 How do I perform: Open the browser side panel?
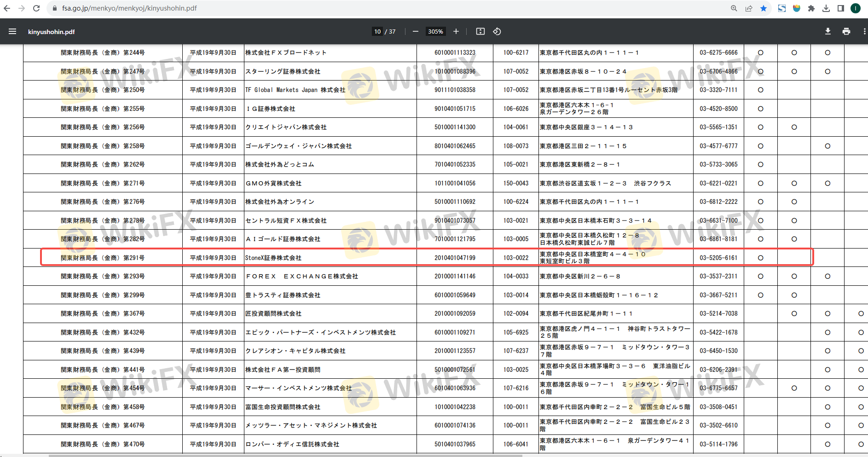(x=841, y=8)
